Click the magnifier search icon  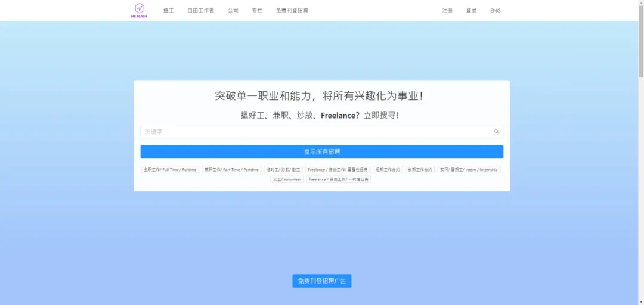pos(496,132)
